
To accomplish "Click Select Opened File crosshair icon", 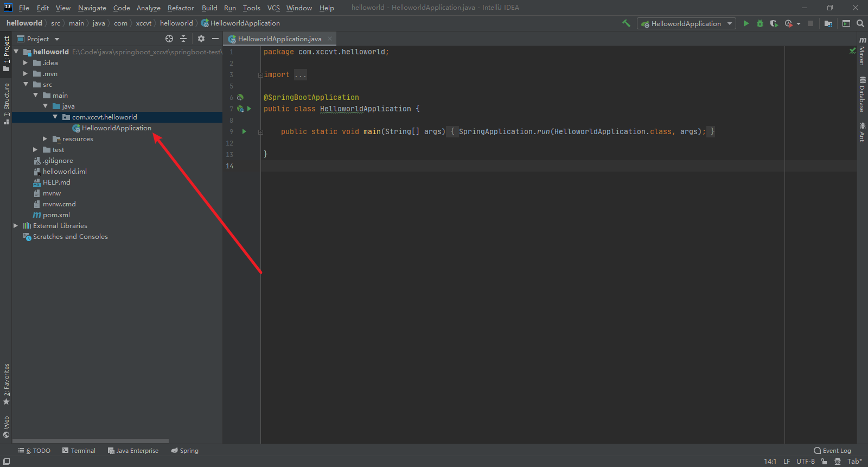I will (169, 39).
